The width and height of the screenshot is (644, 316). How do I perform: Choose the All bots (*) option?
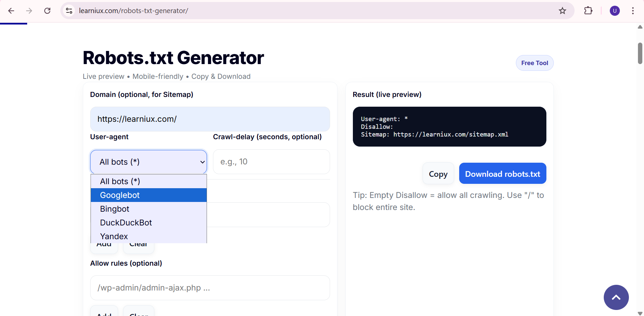(148, 181)
